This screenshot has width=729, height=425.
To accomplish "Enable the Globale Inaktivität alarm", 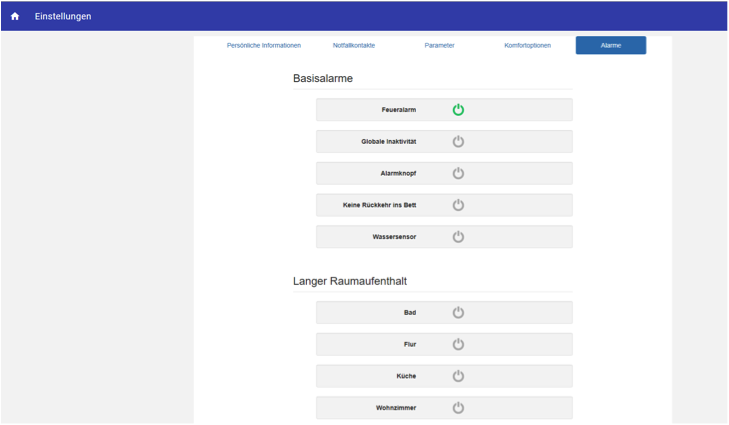I will 458,141.
